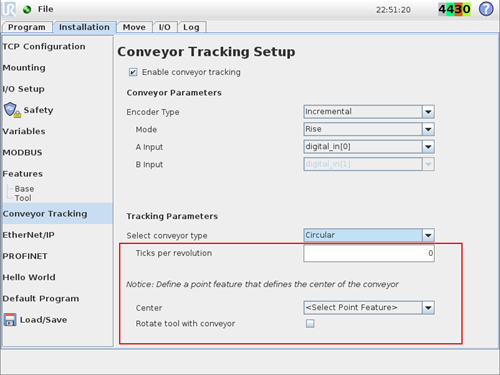Expand the Select conveyor type dropdown

pos(369,235)
